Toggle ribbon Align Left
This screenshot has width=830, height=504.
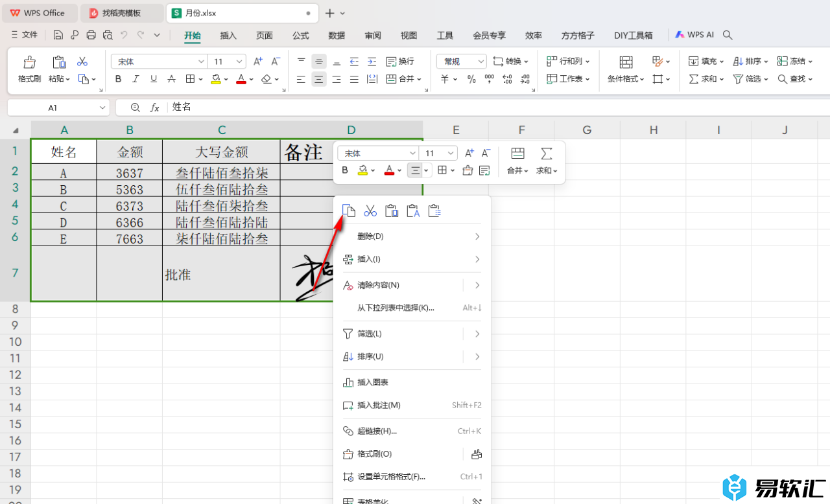(301, 79)
